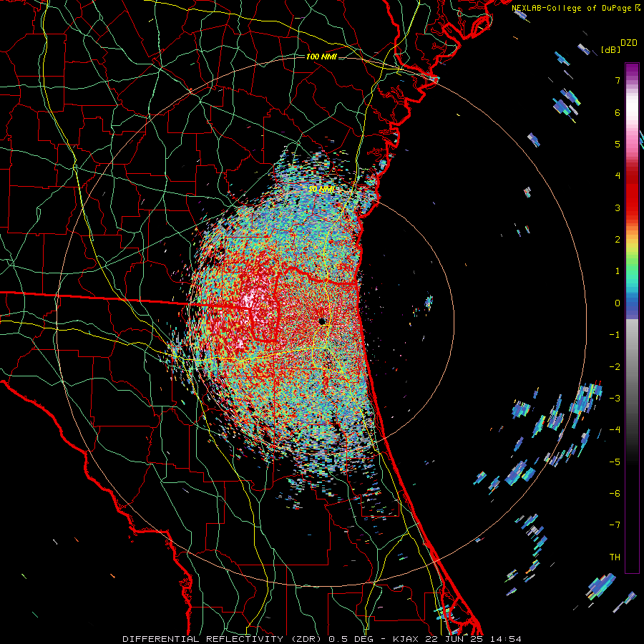Click the -1 value on the color scale
644x644 pixels.
[615, 335]
